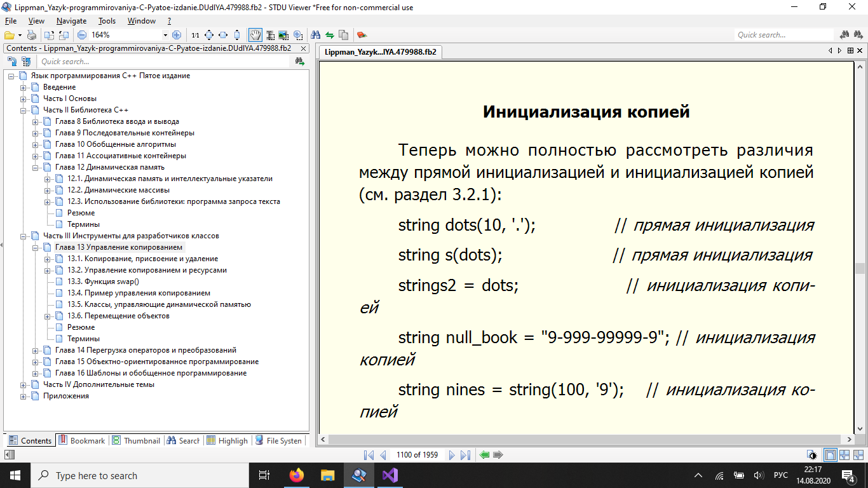Print the document using the printer icon

[x=31, y=35]
